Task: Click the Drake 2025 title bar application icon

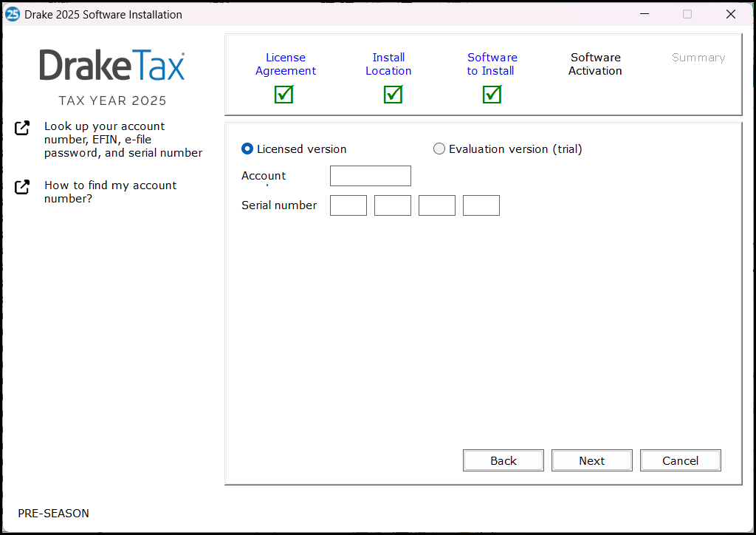Action: point(12,14)
